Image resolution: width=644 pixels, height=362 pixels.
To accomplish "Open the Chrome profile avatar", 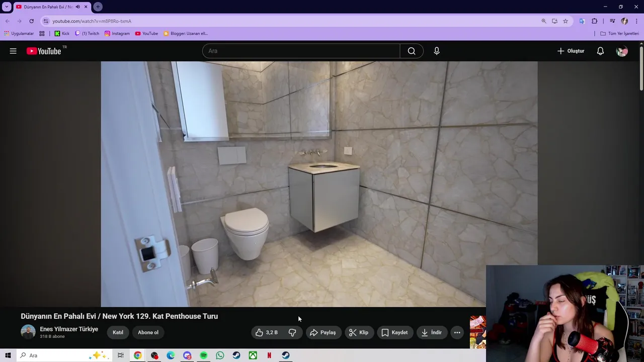I will [624, 21].
